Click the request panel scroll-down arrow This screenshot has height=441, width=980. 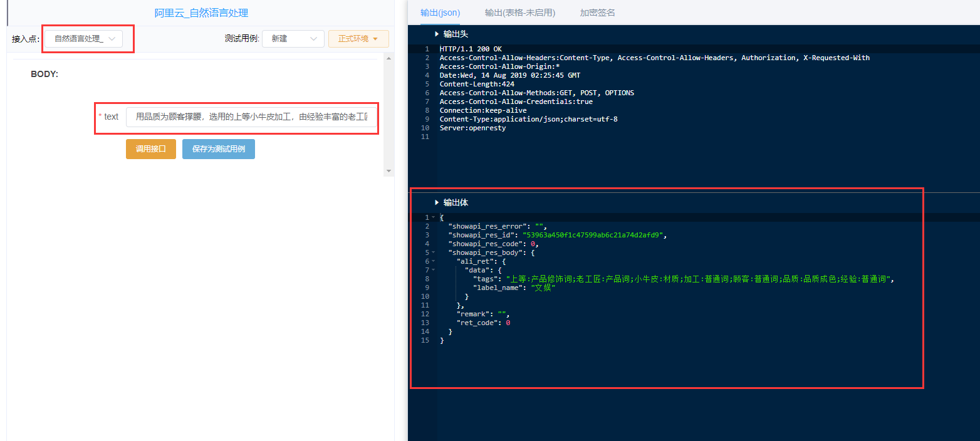pos(389,171)
